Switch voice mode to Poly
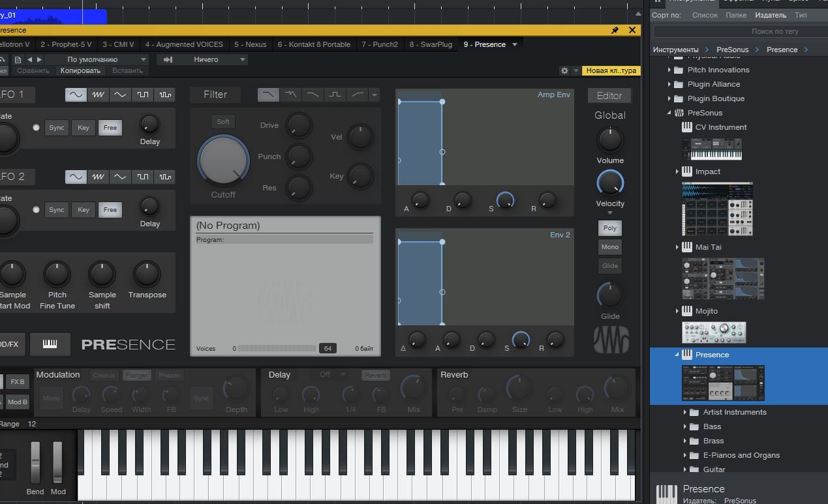 (610, 228)
